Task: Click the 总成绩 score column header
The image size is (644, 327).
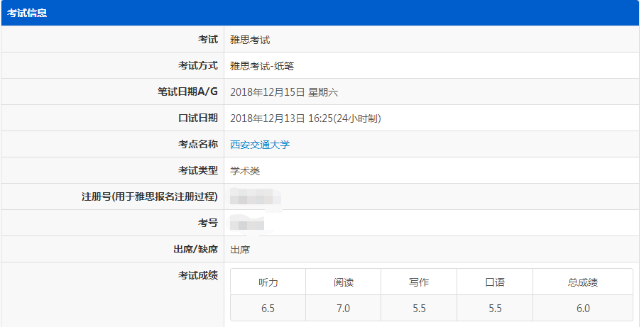Action: [583, 282]
